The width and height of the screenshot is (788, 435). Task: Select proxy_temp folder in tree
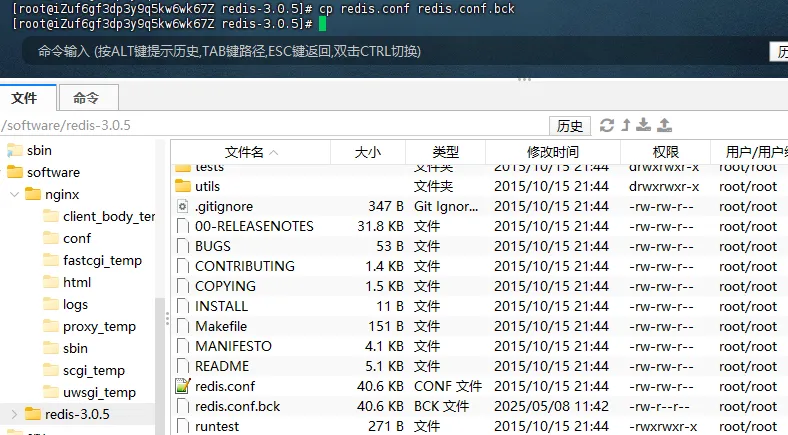(100, 327)
